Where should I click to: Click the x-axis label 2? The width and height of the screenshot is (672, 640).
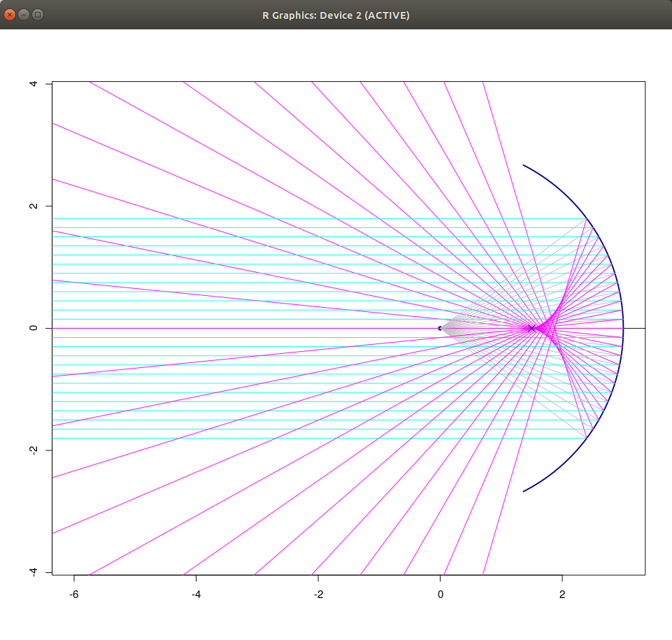point(562,595)
